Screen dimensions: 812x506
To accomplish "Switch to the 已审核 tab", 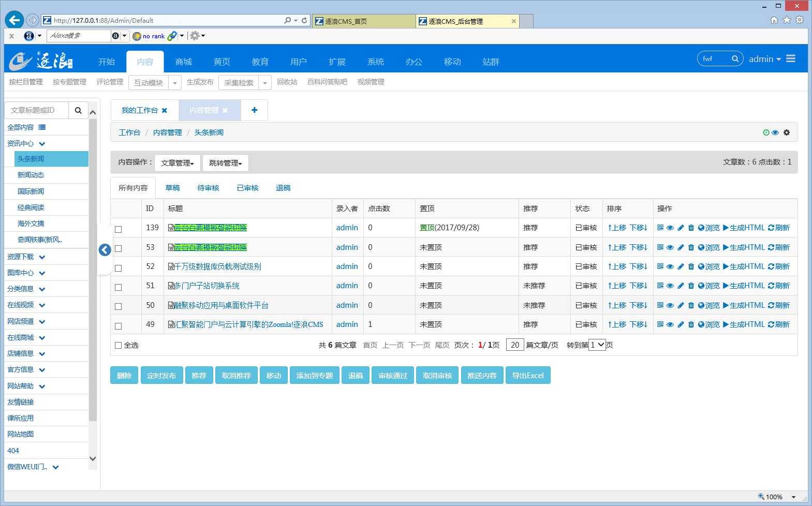I will click(247, 188).
